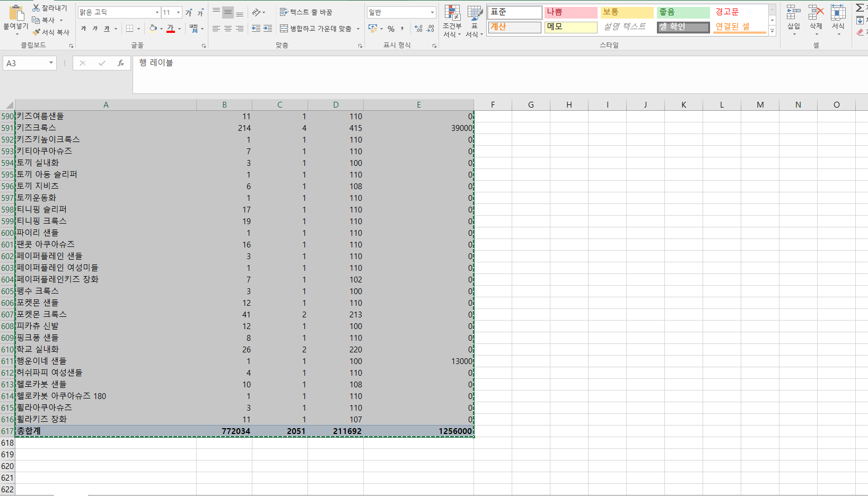Click the Copy (복사) icon
868x496 pixels.
[36, 20]
